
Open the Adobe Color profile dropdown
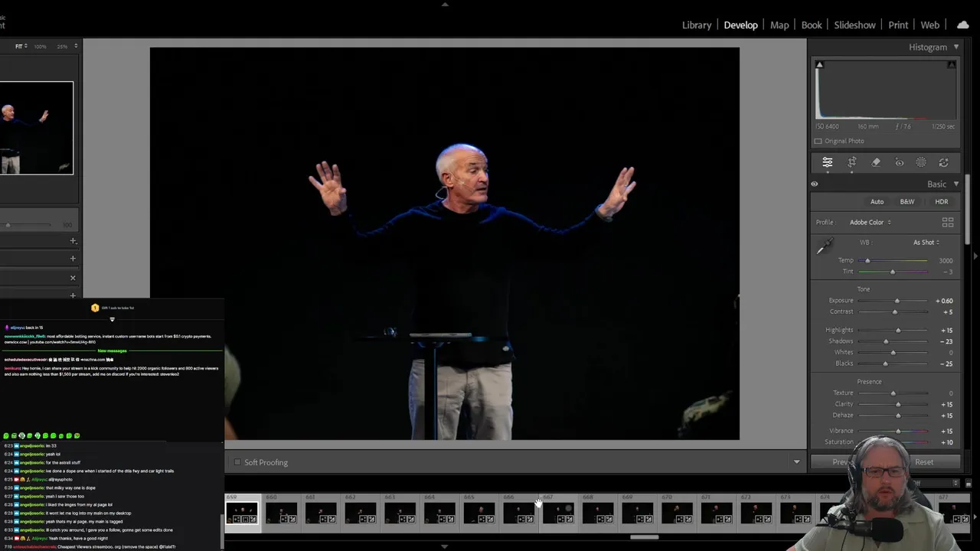click(x=870, y=222)
